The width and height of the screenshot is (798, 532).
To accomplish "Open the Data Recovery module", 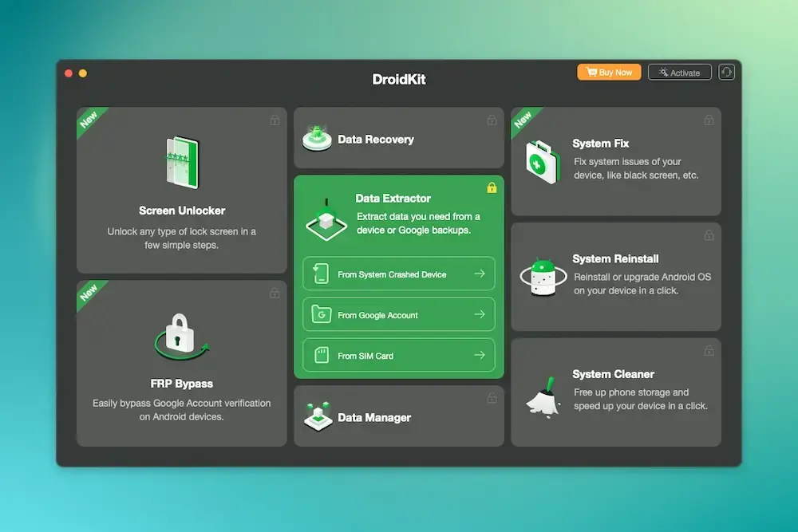I will coord(399,138).
